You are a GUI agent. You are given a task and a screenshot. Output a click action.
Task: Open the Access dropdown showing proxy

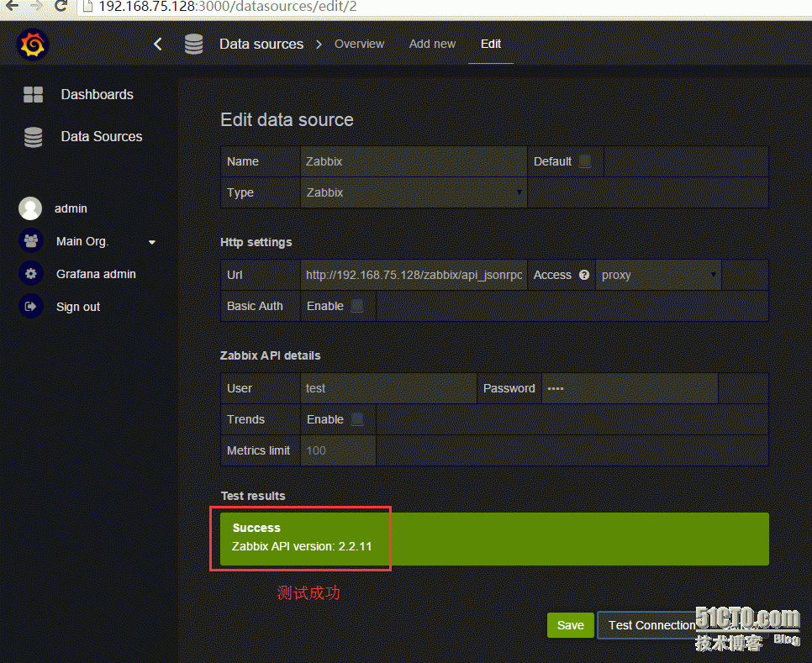pyautogui.click(x=658, y=275)
